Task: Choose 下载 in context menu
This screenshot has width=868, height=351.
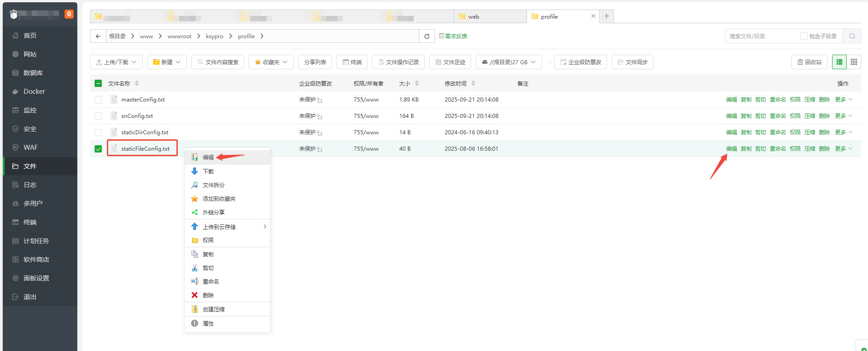Action: coord(227,171)
